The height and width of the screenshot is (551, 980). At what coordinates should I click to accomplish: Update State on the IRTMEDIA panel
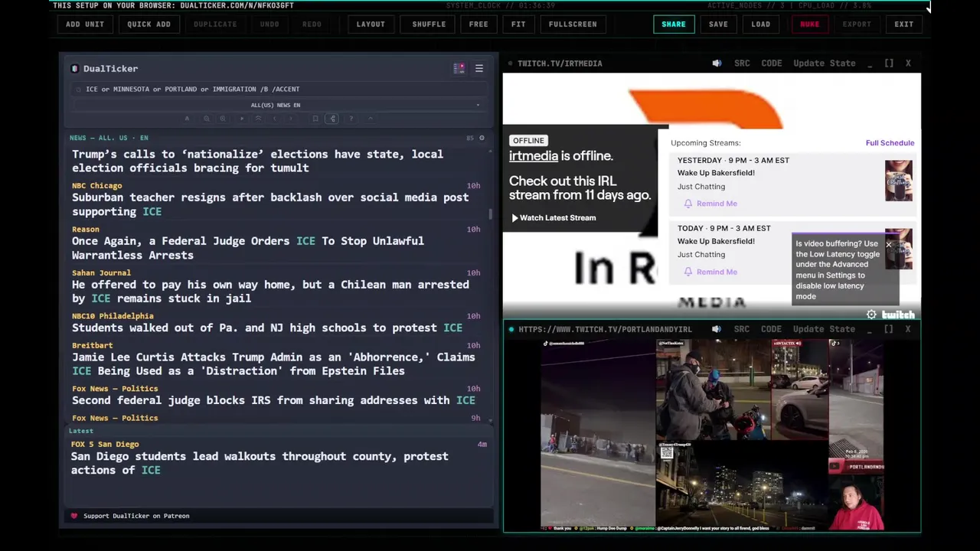pyautogui.click(x=825, y=64)
